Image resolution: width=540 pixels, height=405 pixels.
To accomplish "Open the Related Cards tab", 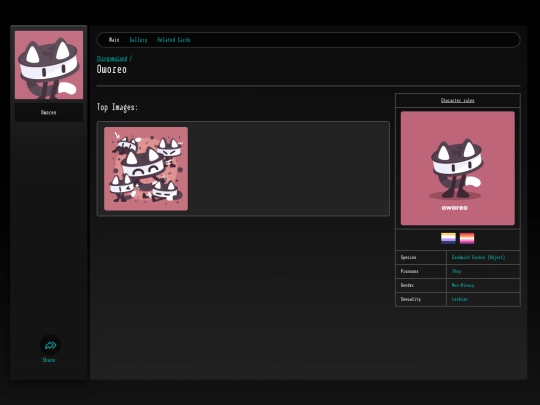I will coord(174,40).
